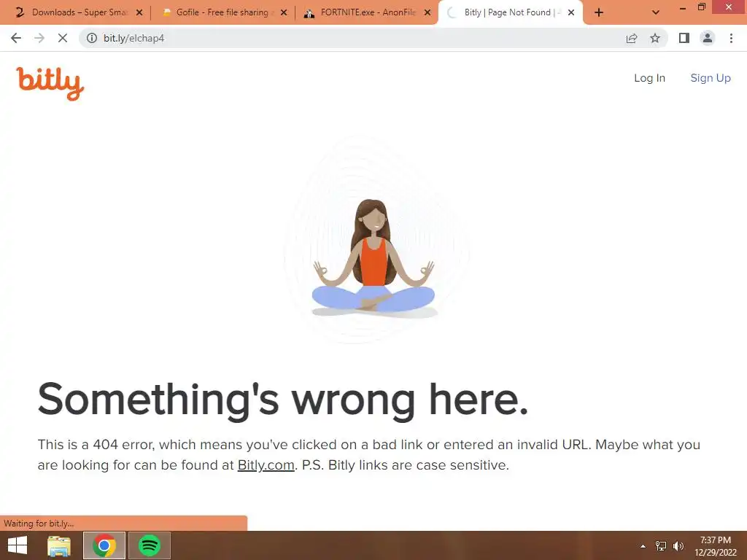Image resolution: width=747 pixels, height=560 pixels.
Task: Bookmark this tab with star icon
Action: 655,38
